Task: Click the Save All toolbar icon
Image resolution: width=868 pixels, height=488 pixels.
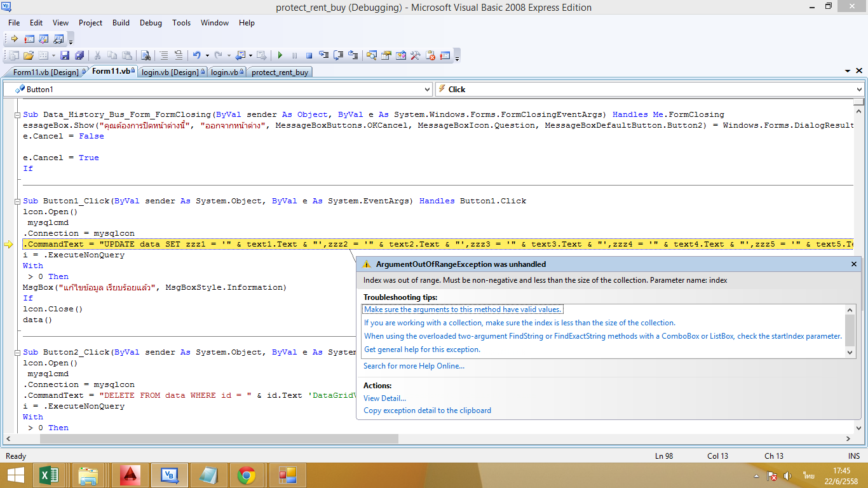Action: click(x=79, y=56)
